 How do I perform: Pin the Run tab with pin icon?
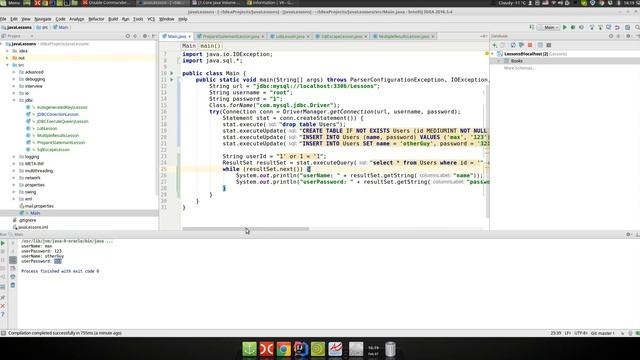click(x=3, y=297)
